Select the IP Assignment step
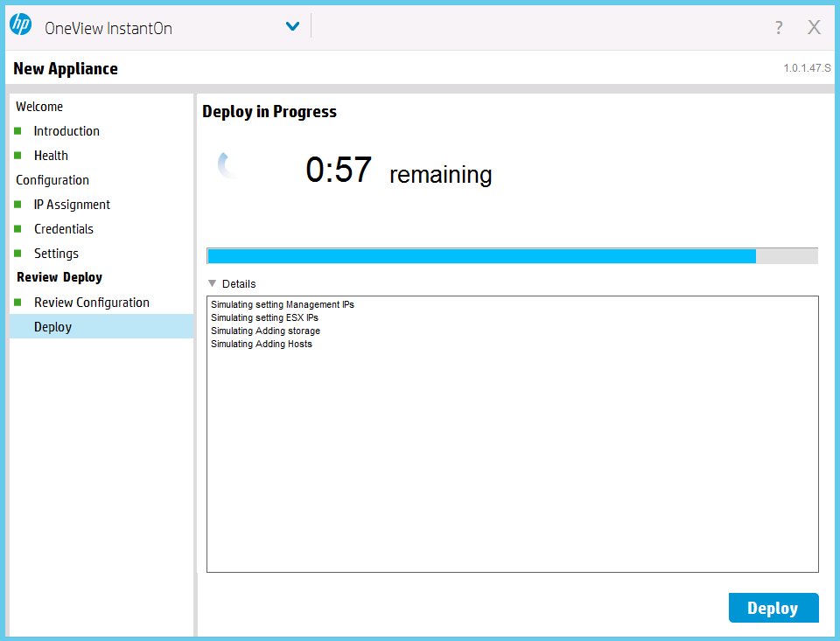Screen dimensions: 840x641 coord(72,205)
